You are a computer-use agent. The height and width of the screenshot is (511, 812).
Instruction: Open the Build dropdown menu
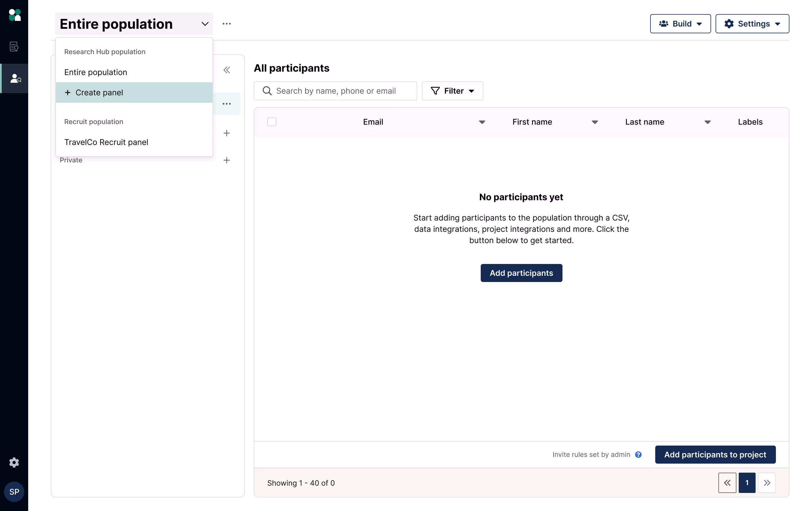tap(680, 24)
